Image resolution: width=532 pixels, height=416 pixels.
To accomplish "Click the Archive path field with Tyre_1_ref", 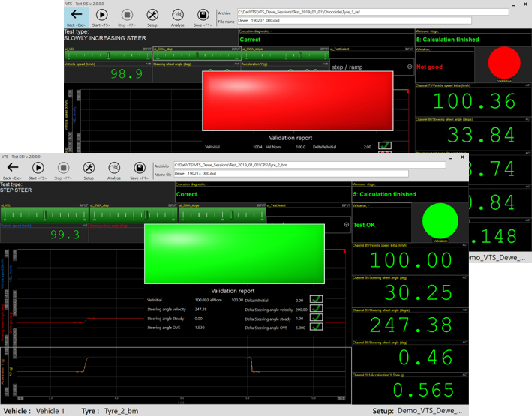I will (x=372, y=13).
